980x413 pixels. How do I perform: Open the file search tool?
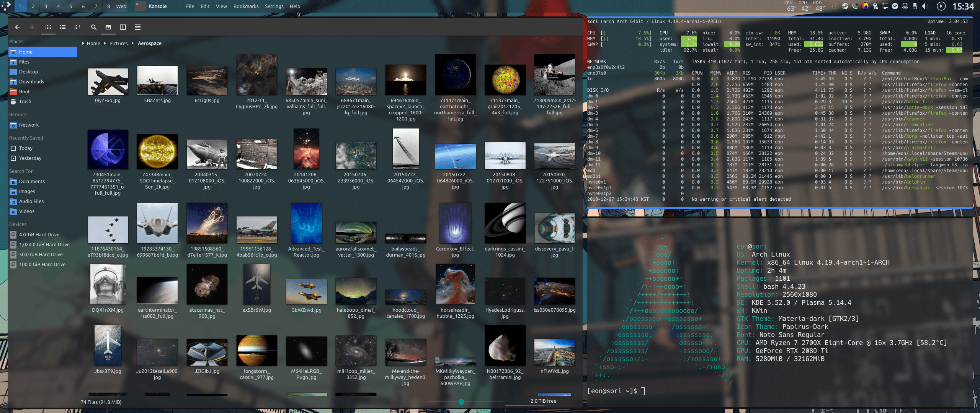tap(93, 27)
